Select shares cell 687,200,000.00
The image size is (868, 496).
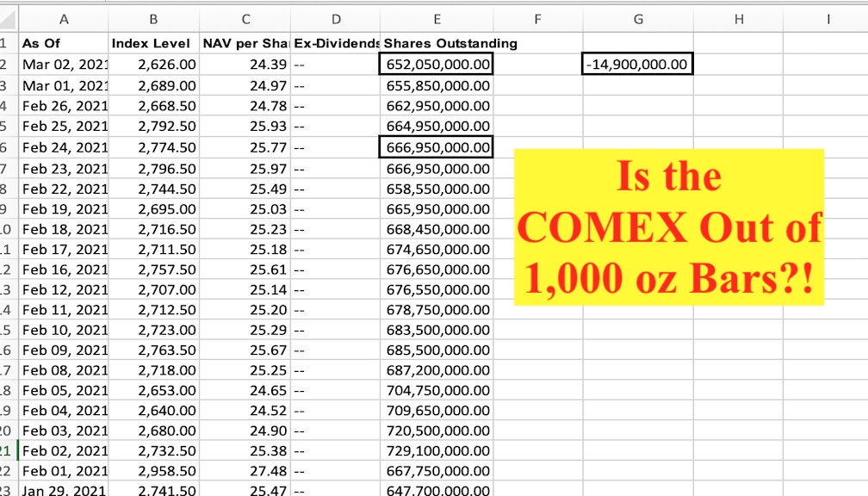(x=437, y=370)
